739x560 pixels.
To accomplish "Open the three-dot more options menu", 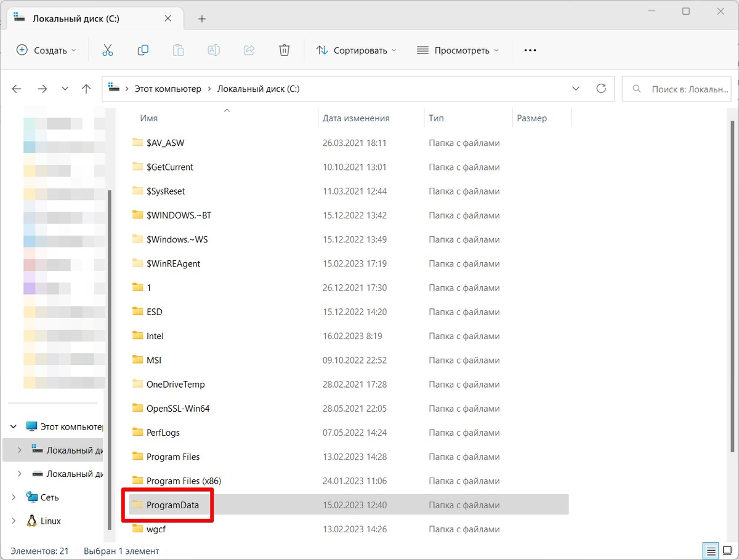I will (x=530, y=50).
